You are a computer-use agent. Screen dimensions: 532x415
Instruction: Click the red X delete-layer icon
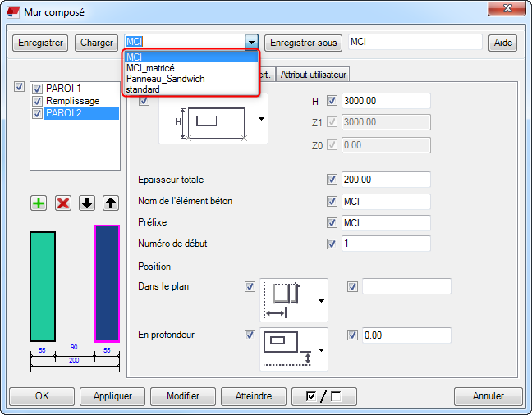[x=63, y=203]
